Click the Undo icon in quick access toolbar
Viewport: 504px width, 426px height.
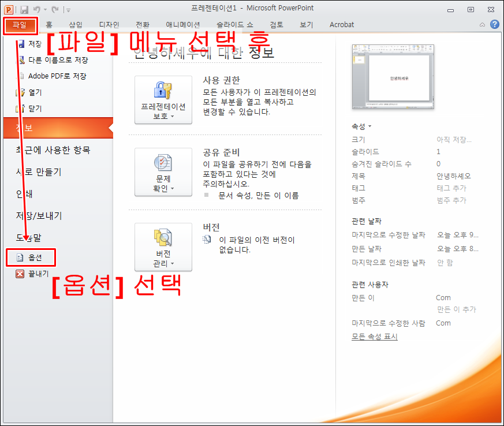[x=36, y=10]
